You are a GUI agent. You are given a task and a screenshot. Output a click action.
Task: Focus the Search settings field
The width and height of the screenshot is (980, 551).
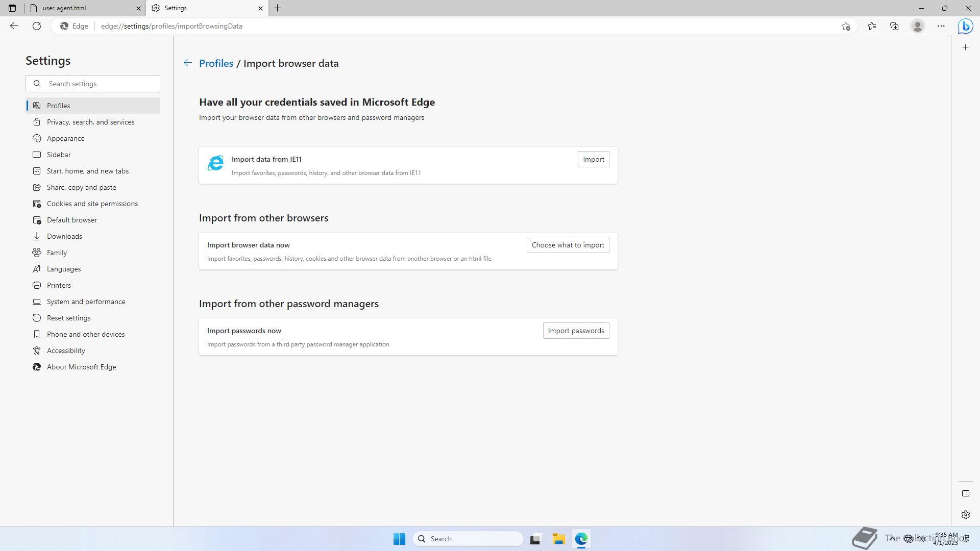[93, 84]
